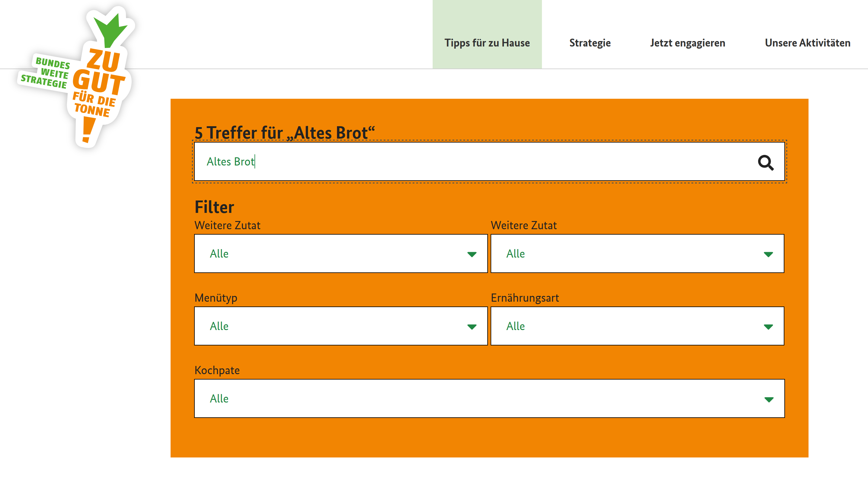Click the Filter heading text
The image size is (868, 478).
point(214,207)
